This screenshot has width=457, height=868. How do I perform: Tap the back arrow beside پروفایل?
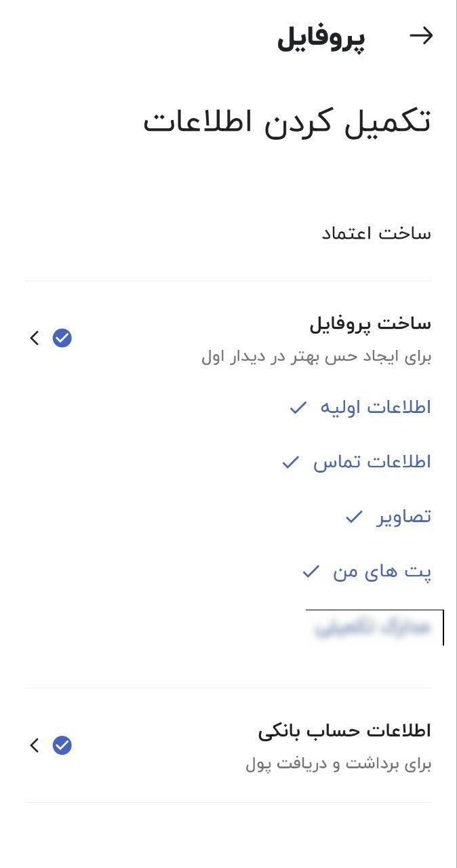pyautogui.click(x=421, y=36)
